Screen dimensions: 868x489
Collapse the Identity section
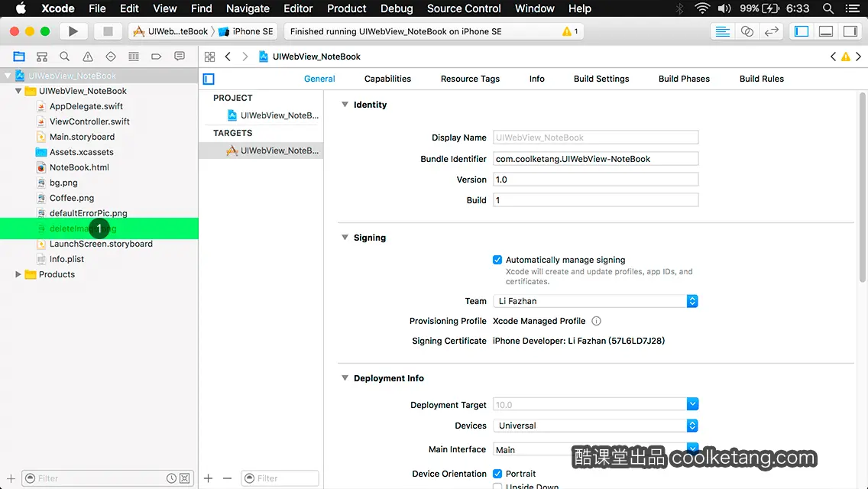(345, 104)
